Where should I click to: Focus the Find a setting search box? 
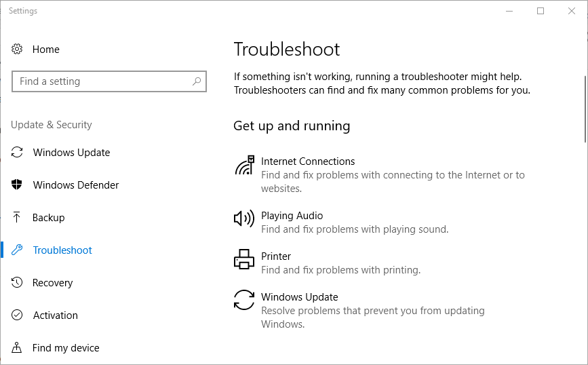102,81
